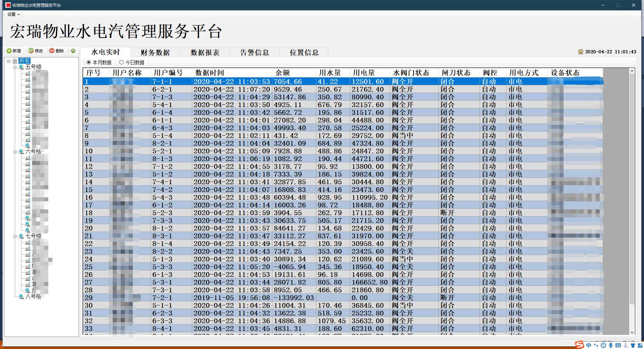Collapse the 所有 root tree node

pos(8,61)
